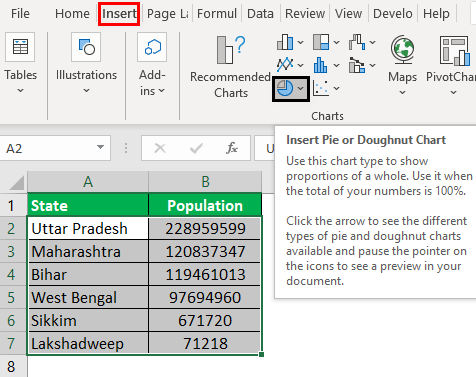
Task: Insert Combo Chart icon
Action: click(357, 65)
